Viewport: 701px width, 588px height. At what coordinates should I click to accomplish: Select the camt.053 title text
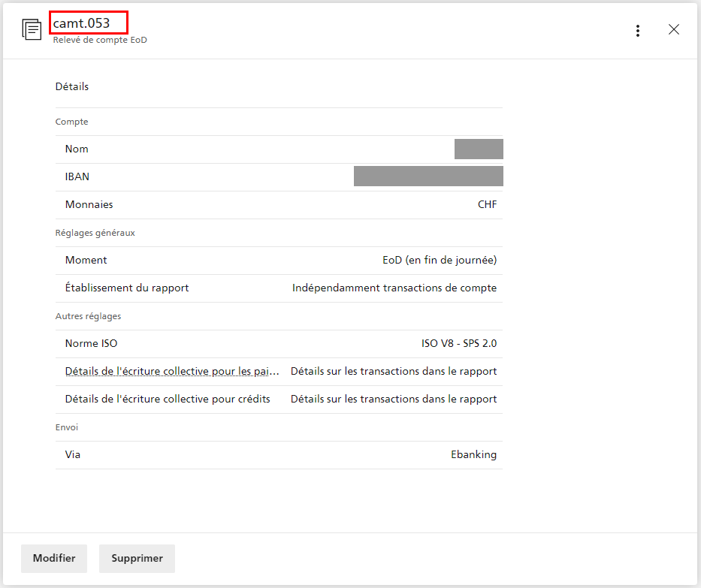pos(81,23)
